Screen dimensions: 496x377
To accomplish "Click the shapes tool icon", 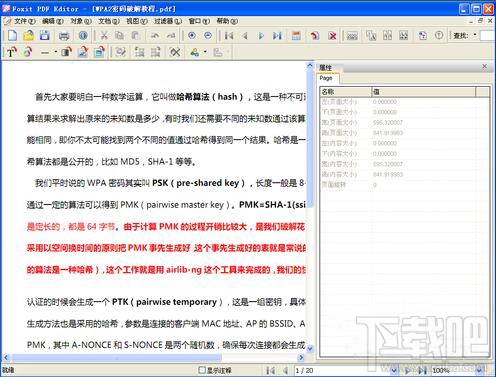I will 195,52.
